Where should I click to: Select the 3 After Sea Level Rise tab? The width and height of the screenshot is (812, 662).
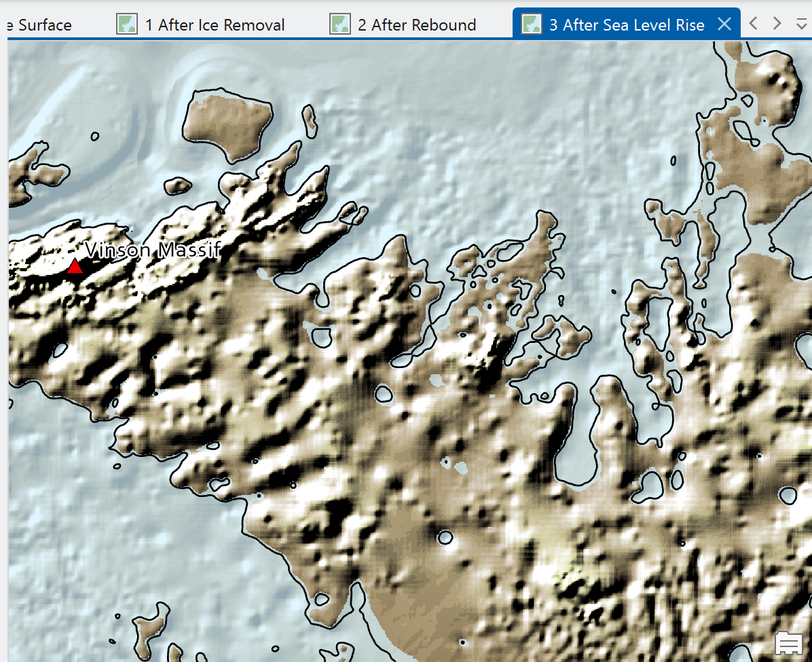point(626,24)
